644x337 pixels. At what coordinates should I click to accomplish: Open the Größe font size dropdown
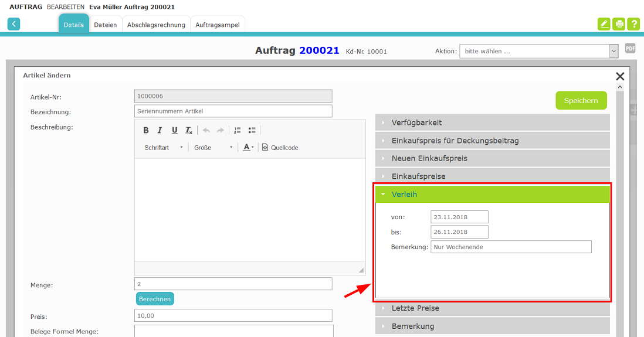213,148
